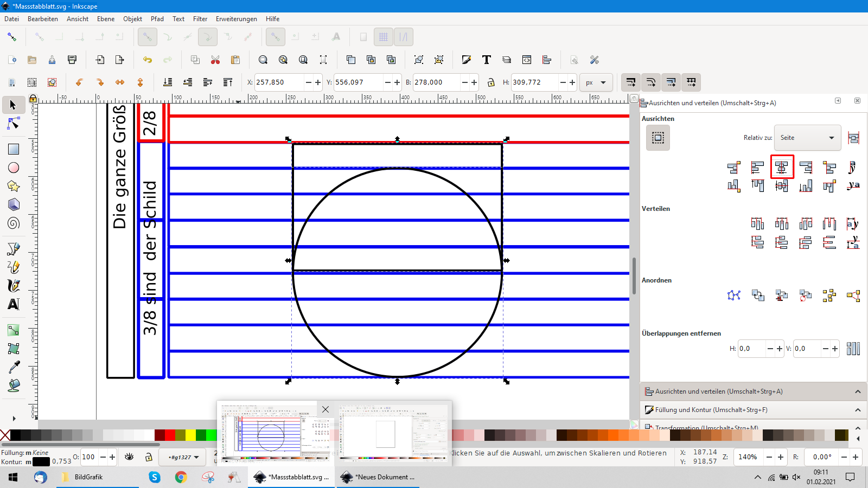Viewport: 868px width, 488px height.
Task: Click center on vertical axis align icon
Action: pyautogui.click(x=782, y=168)
